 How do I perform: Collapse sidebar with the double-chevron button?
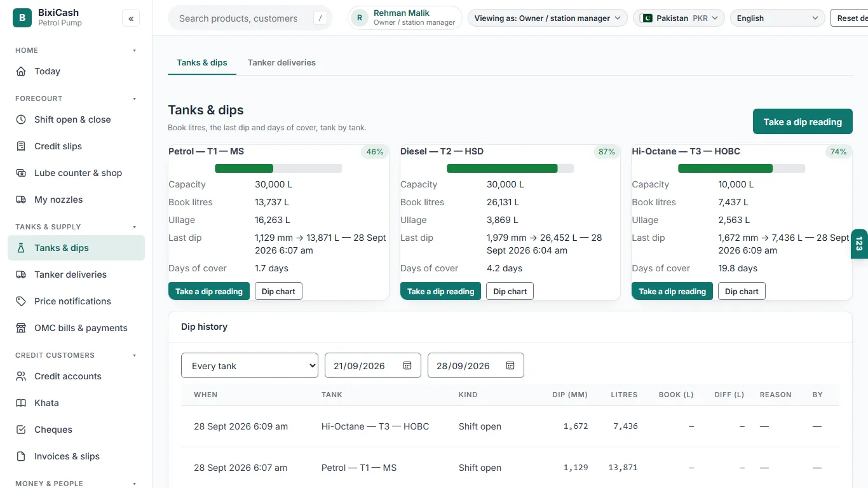tap(131, 18)
